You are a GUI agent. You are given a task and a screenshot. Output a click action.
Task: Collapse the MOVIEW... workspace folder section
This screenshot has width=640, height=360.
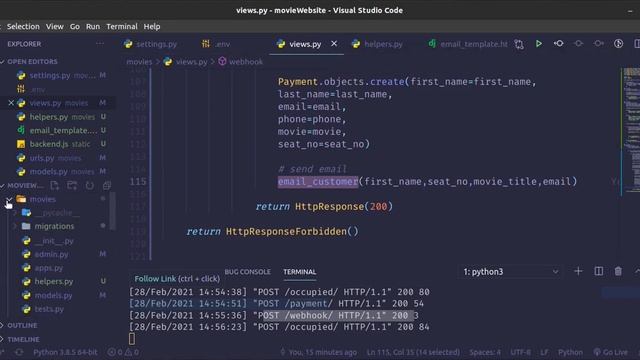pos(24,185)
